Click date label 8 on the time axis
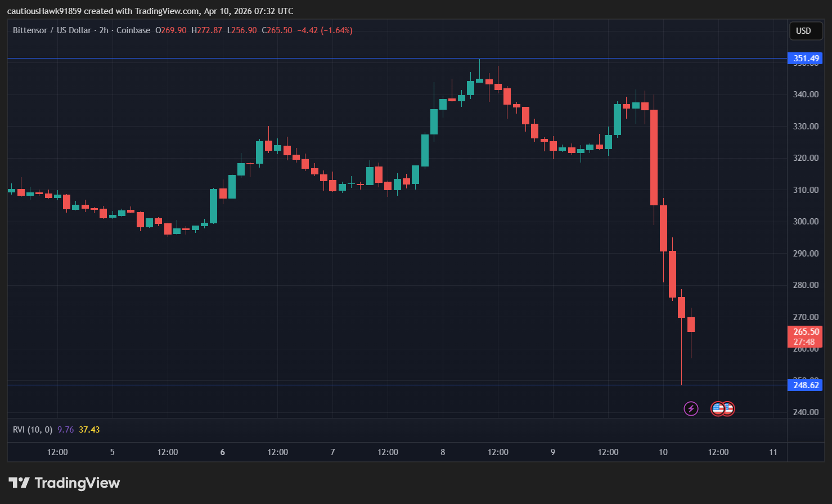 coord(443,452)
